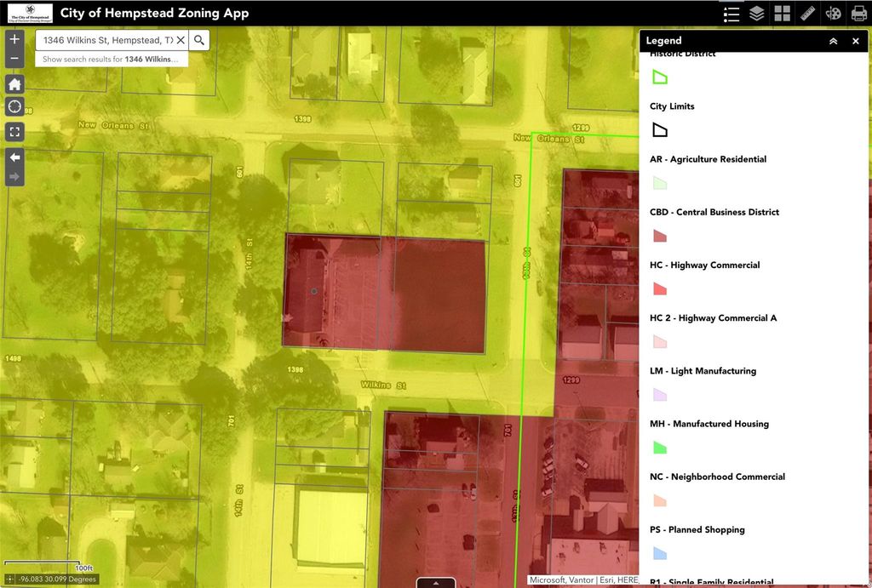The height and width of the screenshot is (588, 872).
Task: Expand the attribute table at bottom
Action: [x=435, y=583]
